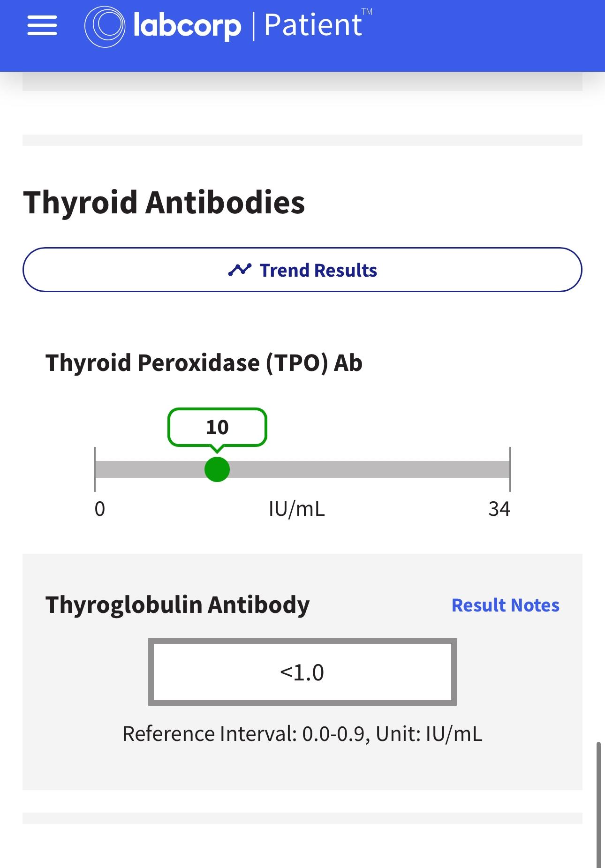Image resolution: width=605 pixels, height=868 pixels.
Task: Click the green value bubble showing 10
Action: pyautogui.click(x=217, y=427)
